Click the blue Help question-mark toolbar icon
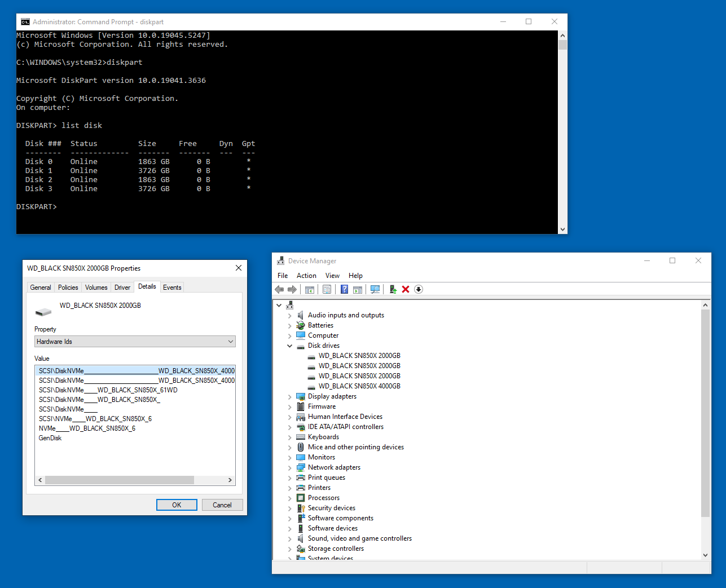 tap(344, 289)
